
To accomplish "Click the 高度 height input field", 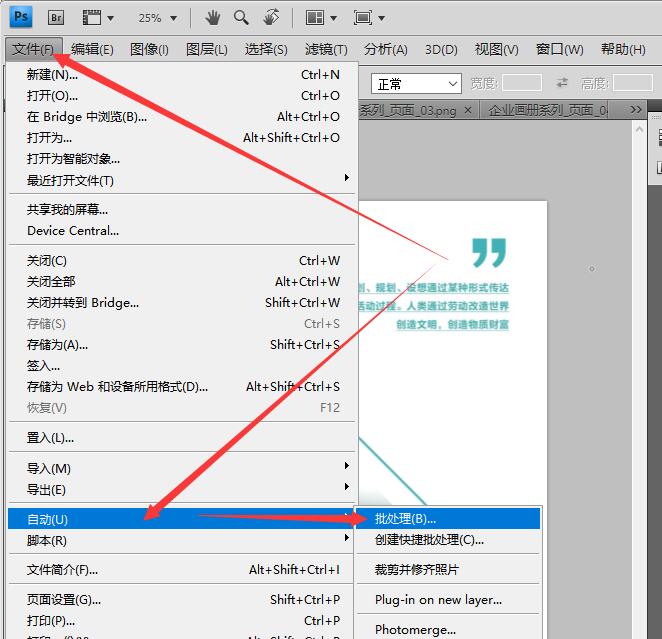I will (633, 83).
